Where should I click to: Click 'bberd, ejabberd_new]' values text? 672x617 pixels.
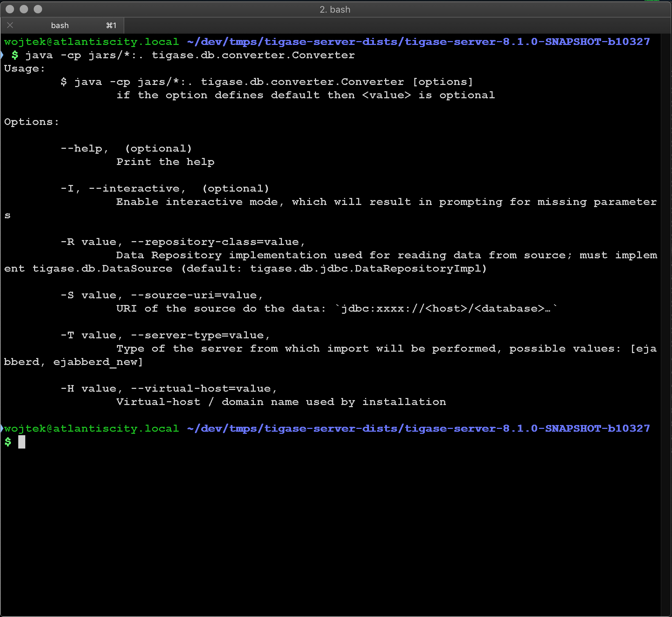[73, 362]
